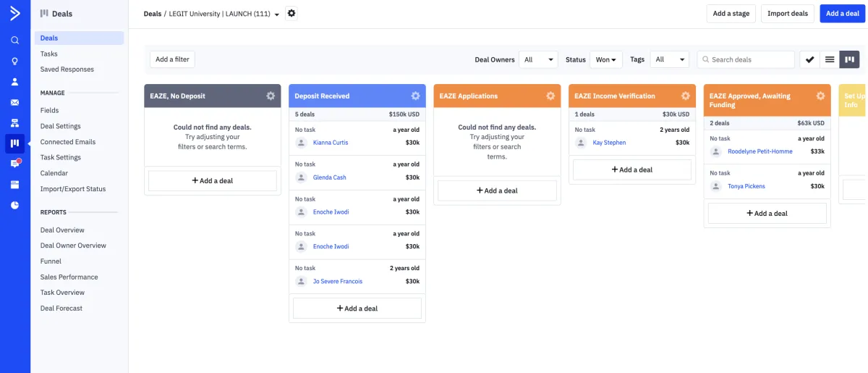The height and width of the screenshot is (373, 868).
Task: Open the Deal Owners dropdown
Action: coord(538,59)
